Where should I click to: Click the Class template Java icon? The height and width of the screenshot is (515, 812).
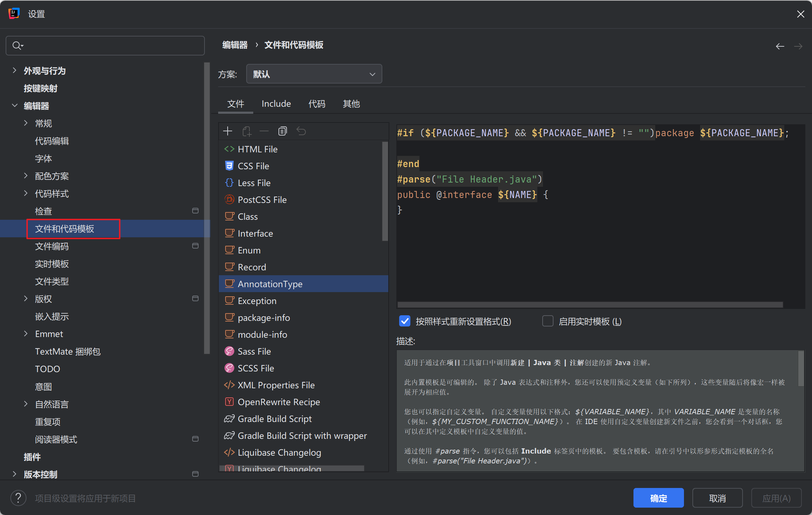coord(229,216)
